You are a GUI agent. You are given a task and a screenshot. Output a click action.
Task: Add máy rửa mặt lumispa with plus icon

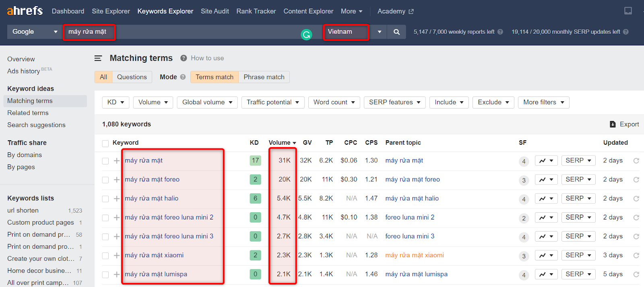(117, 274)
